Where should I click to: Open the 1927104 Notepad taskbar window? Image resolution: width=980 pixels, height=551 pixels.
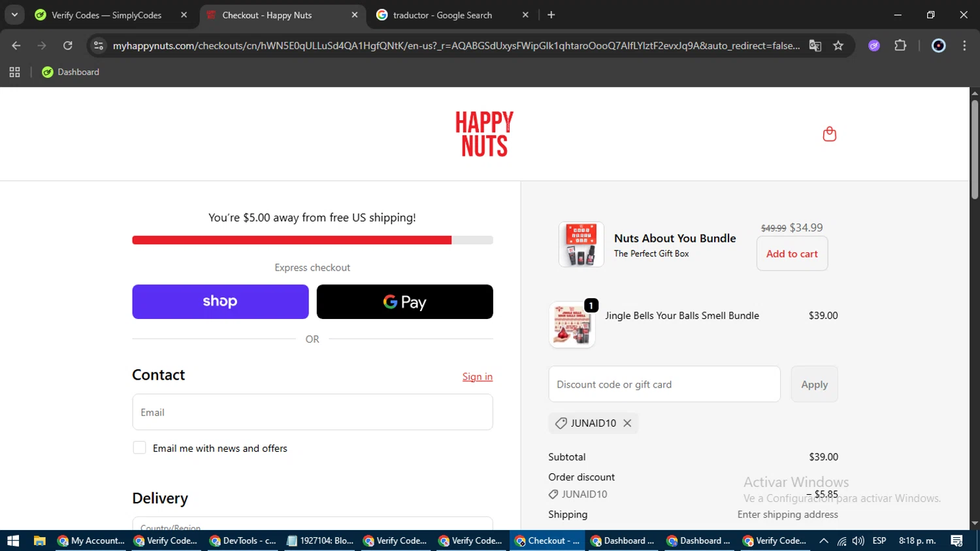coord(319,541)
